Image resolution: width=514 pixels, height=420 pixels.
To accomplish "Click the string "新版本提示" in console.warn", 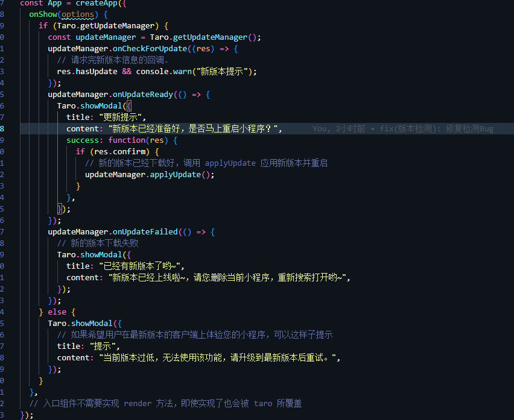I will click(221, 72).
